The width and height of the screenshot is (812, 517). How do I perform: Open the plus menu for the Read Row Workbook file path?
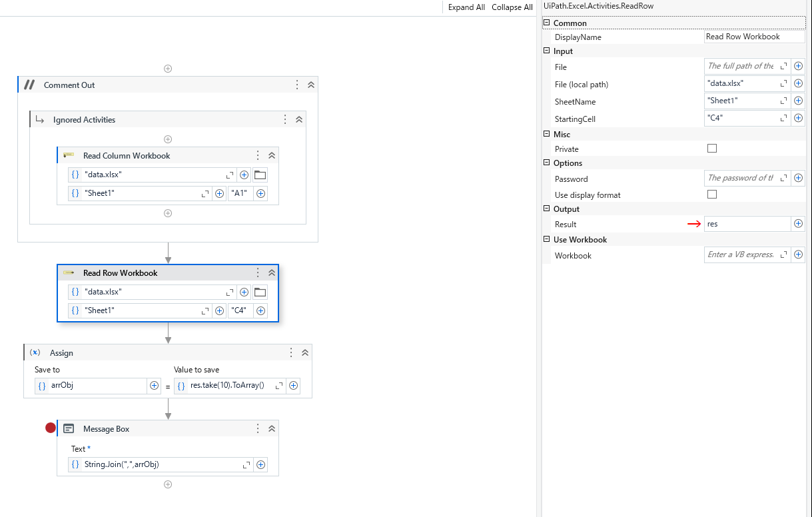pos(244,292)
